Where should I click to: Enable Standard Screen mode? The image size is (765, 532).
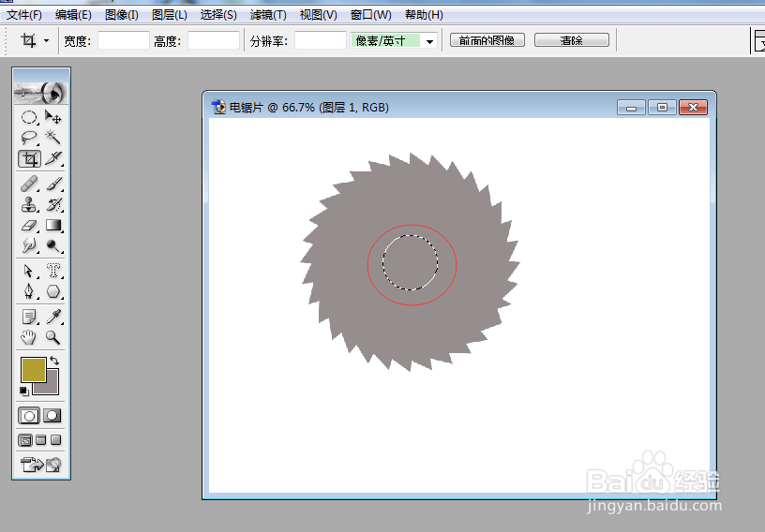click(25, 440)
